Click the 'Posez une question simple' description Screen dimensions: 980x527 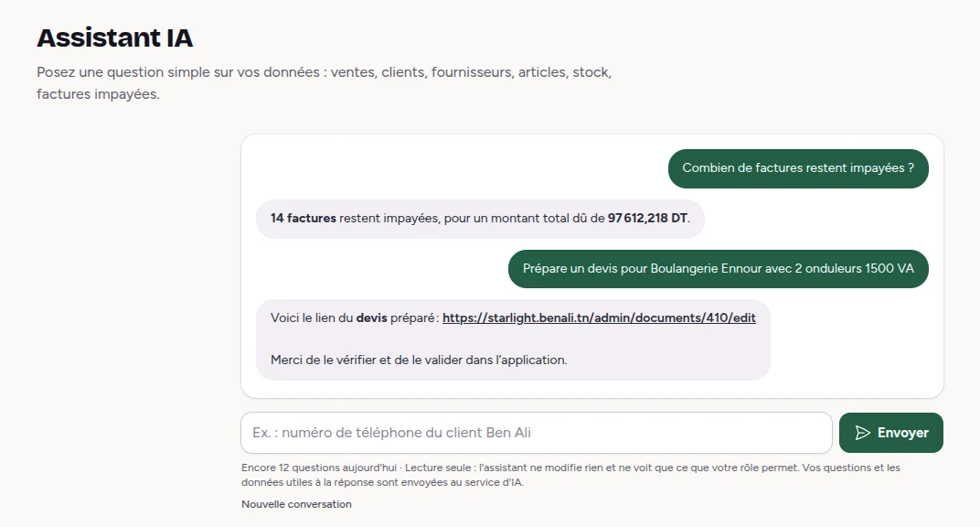click(x=324, y=83)
